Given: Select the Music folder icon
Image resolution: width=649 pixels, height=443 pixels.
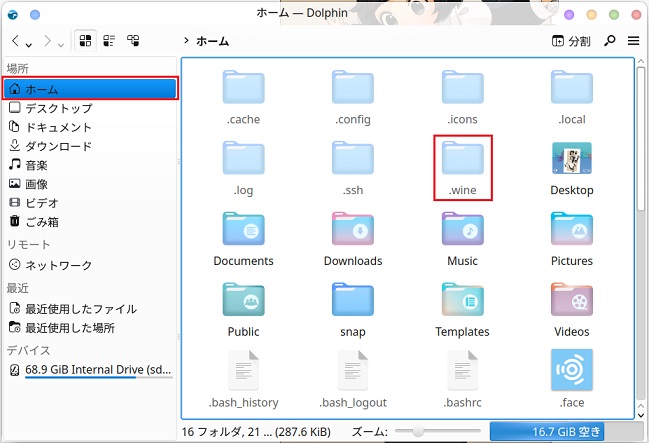Looking at the screenshot, I should click(x=462, y=230).
